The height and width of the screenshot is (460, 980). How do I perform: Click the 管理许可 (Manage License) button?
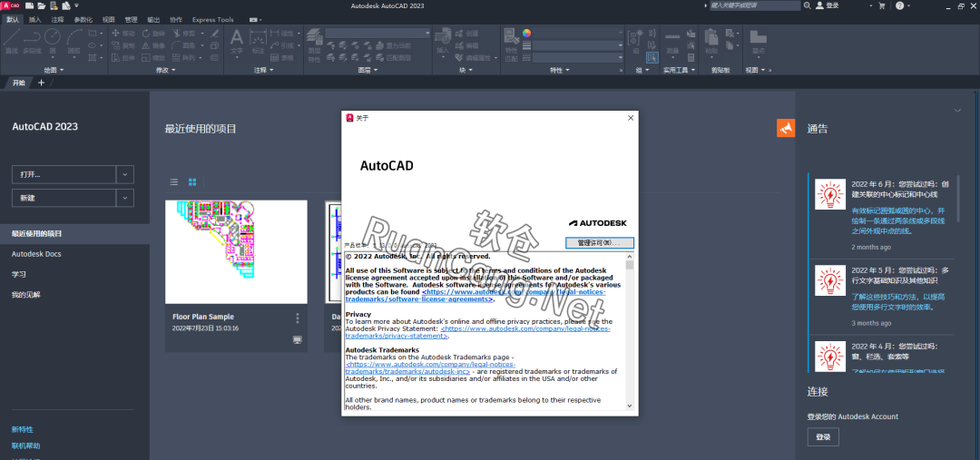tap(599, 243)
